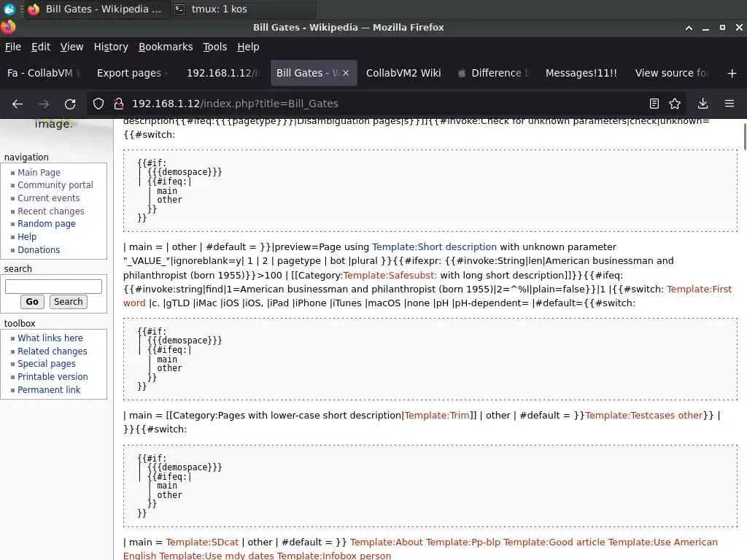Click the wiki search input field

click(53, 286)
